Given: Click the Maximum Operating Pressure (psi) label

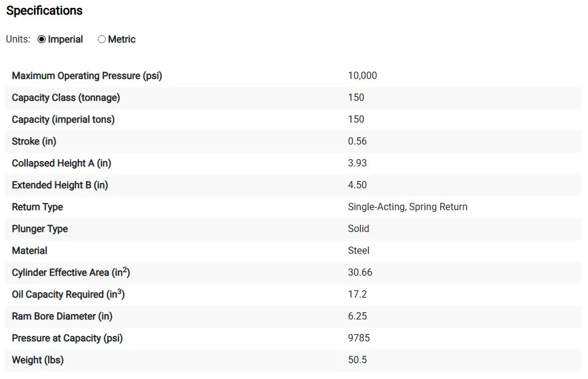Looking at the screenshot, I should coord(87,76).
